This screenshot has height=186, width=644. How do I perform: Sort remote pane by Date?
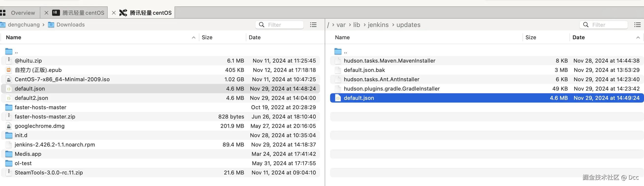pyautogui.click(x=579, y=38)
